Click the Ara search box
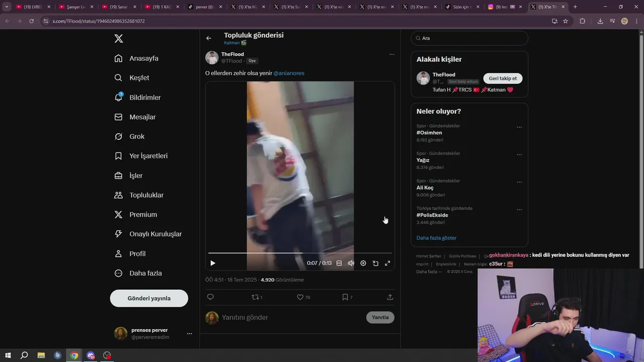This screenshot has width=644, height=362. 469,38
